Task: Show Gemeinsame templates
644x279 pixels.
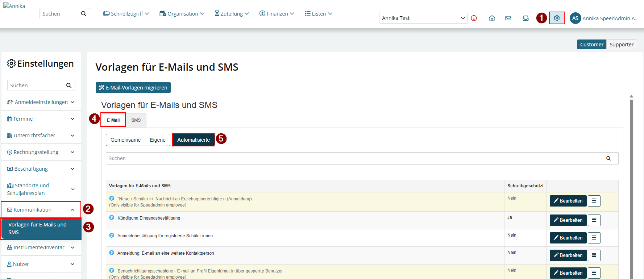Action: pyautogui.click(x=125, y=140)
